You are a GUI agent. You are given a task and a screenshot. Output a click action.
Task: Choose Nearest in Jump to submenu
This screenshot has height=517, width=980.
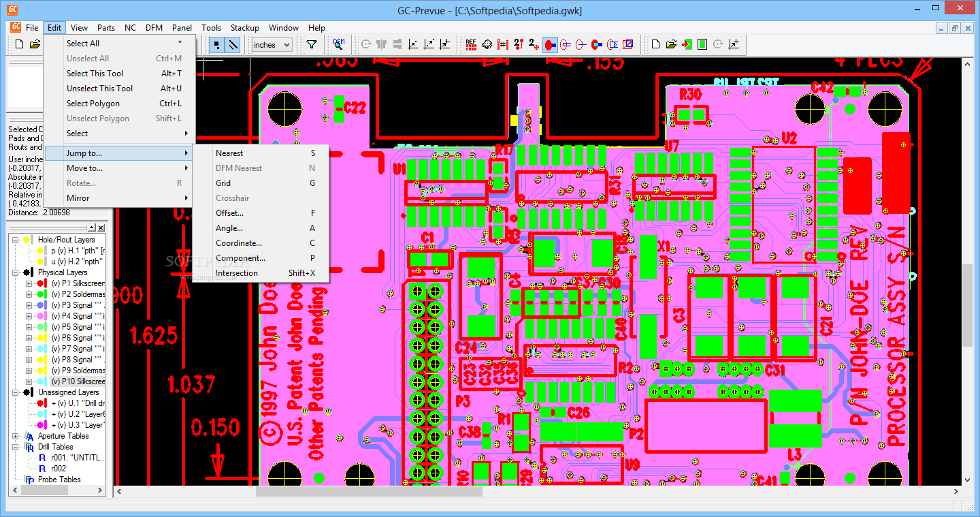coord(261,153)
